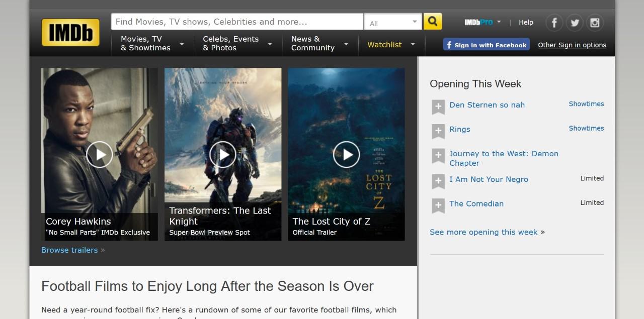Add Den Sternen so nah to watchlist
This screenshot has height=319, width=644.
pyautogui.click(x=438, y=107)
